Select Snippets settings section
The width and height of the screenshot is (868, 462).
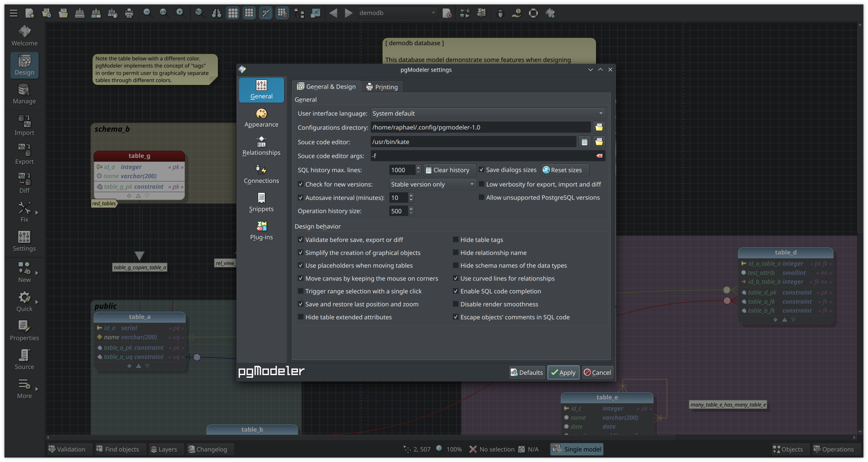coord(261,203)
